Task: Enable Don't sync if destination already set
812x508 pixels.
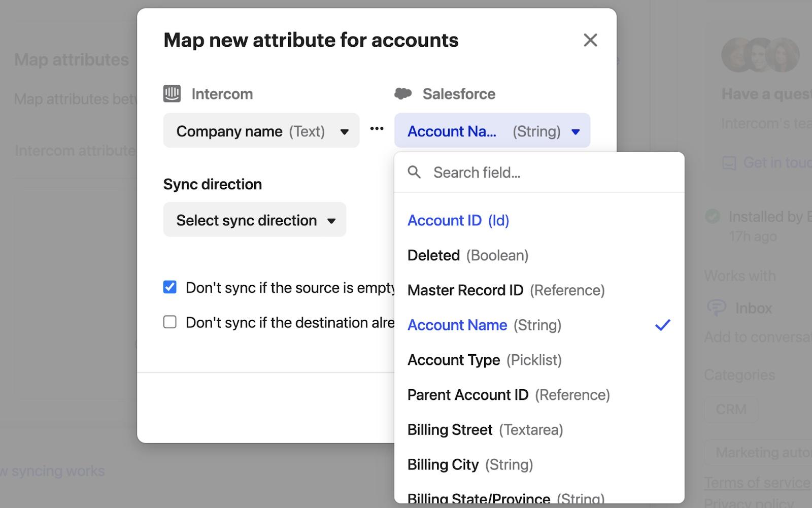Action: 170,322
